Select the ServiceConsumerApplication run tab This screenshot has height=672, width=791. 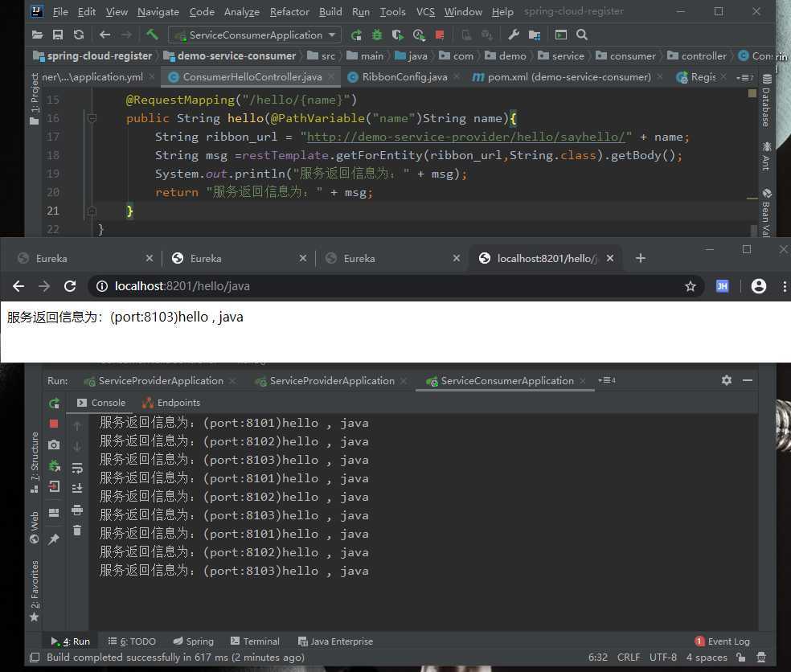pyautogui.click(x=506, y=381)
